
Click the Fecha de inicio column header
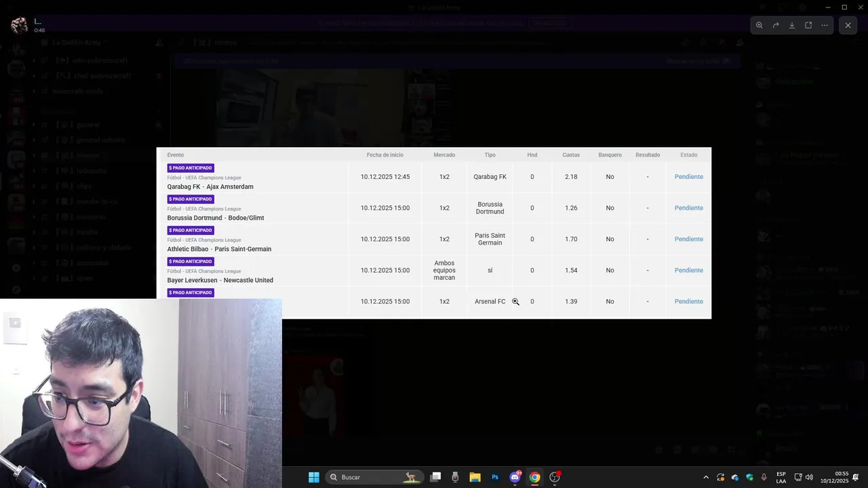pos(385,155)
